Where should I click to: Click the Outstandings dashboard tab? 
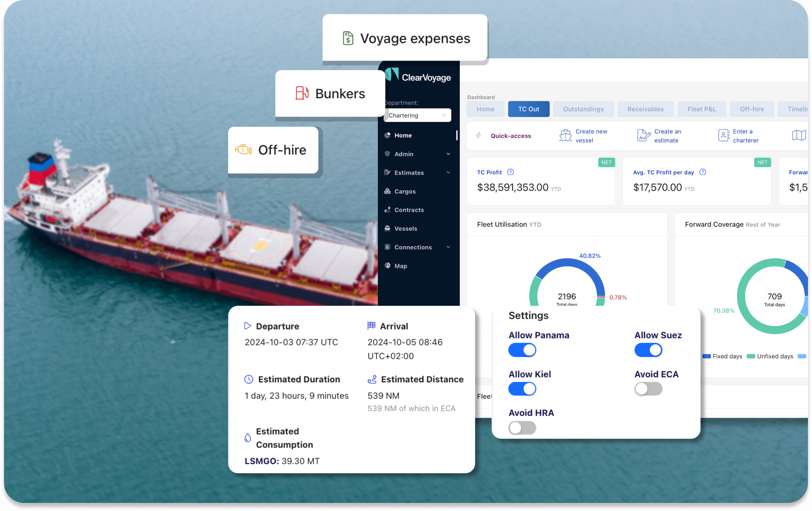tap(582, 108)
